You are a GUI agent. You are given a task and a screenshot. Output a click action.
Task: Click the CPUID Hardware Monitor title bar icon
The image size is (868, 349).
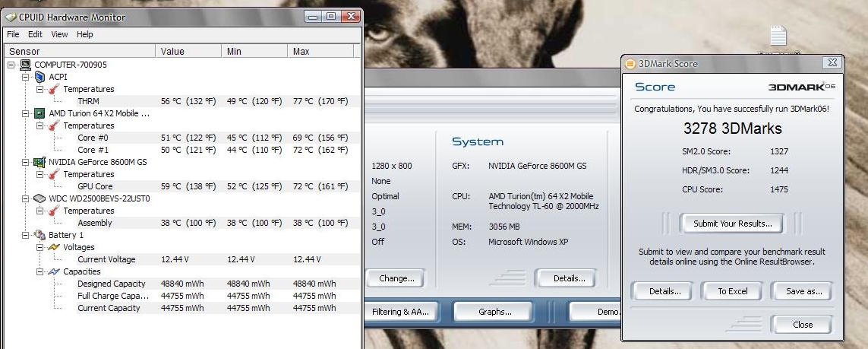coord(11,17)
